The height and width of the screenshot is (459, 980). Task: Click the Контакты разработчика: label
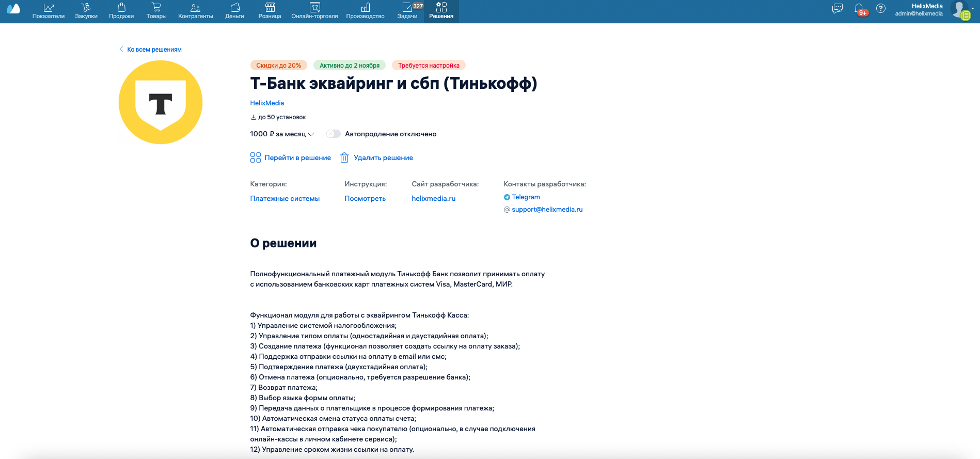click(x=545, y=184)
